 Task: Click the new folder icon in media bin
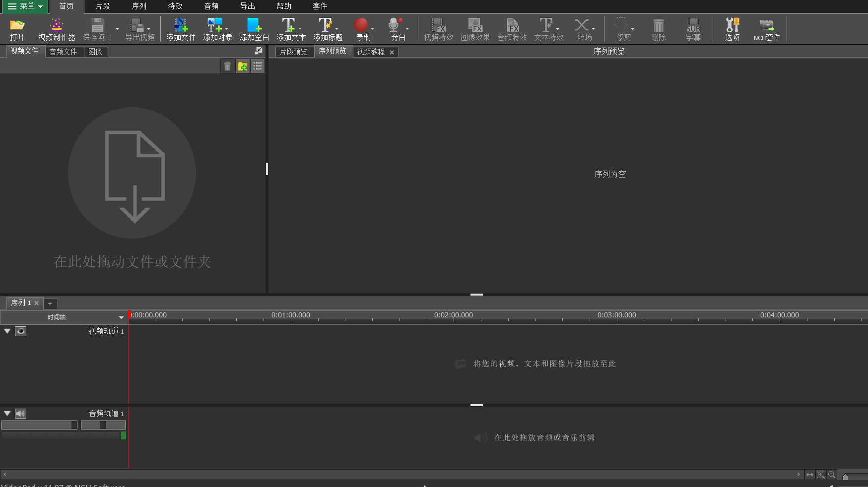coord(242,66)
